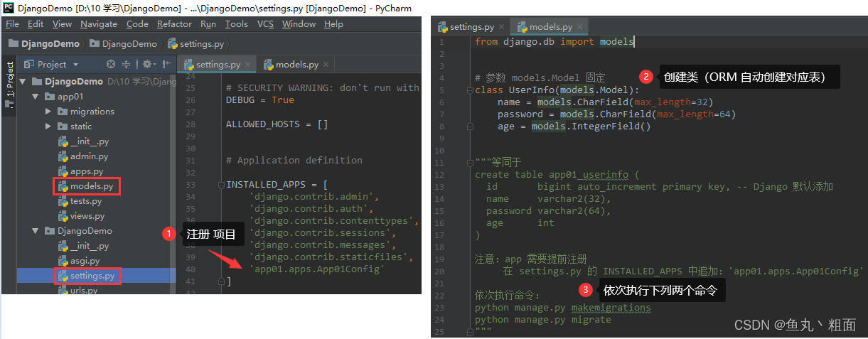Expand the static folder arrow
The width and height of the screenshot is (868, 339).
[48, 127]
